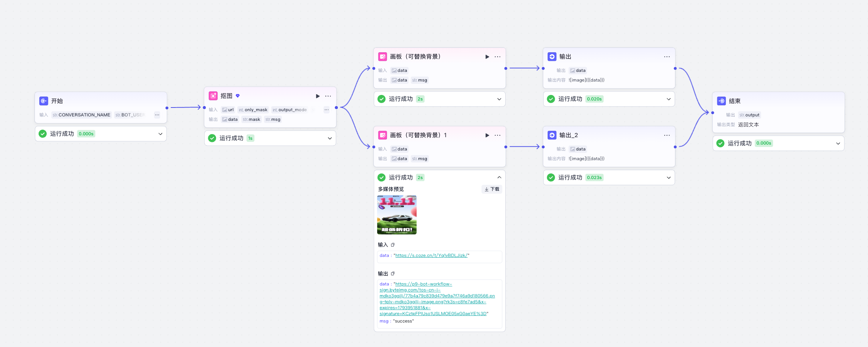Viewport: 868px width, 347px height.
Task: Expand the 开始 node run result
Action: pos(160,134)
